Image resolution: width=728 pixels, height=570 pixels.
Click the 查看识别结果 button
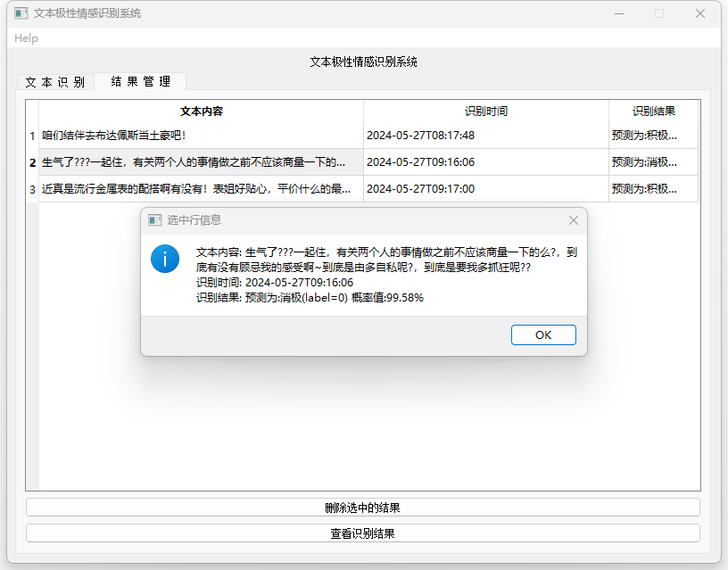[x=362, y=533]
